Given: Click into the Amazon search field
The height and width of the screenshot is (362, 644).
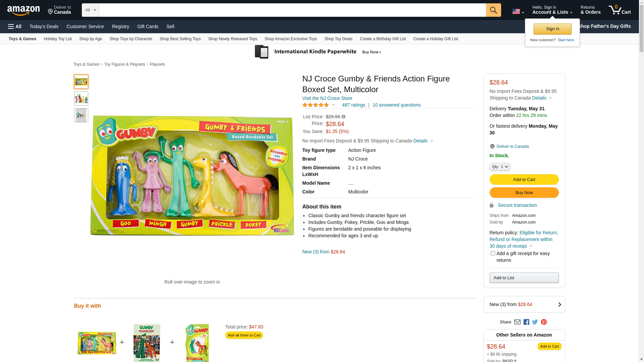Looking at the screenshot, I should click(x=292, y=10).
